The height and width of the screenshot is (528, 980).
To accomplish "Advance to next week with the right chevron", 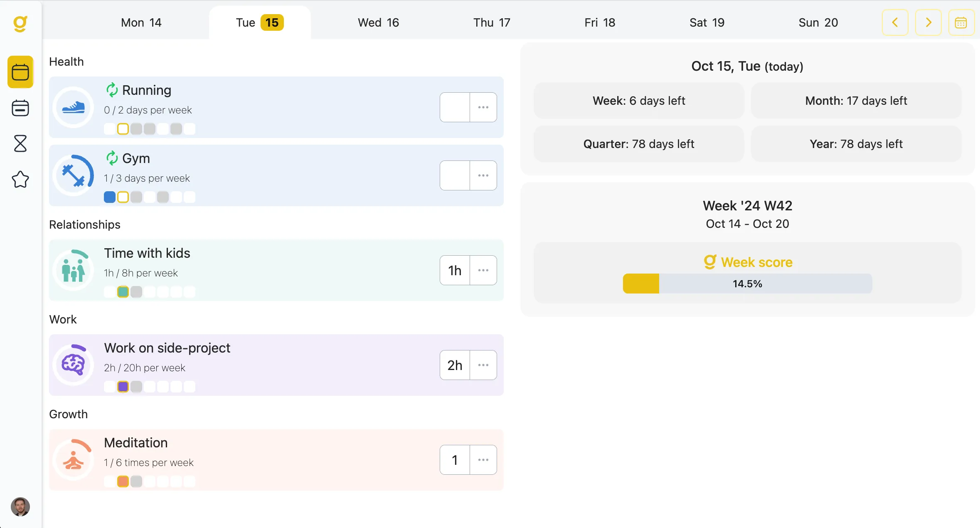I will [x=928, y=22].
